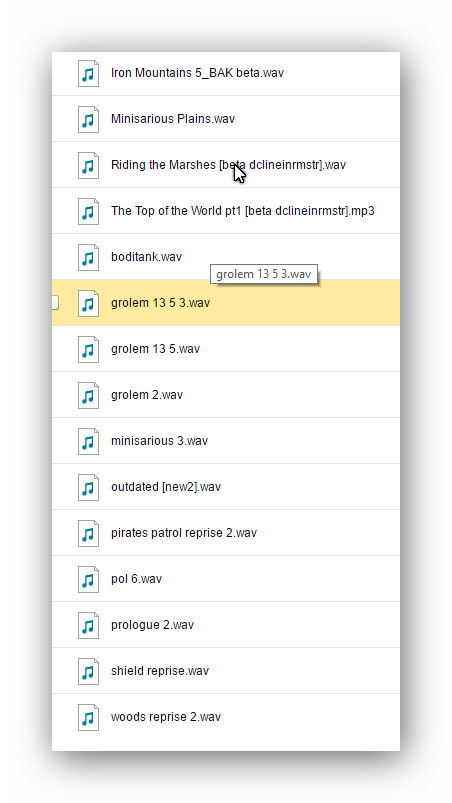Open grolem 2.wav file name
The width and height of the screenshot is (452, 803).
click(147, 395)
